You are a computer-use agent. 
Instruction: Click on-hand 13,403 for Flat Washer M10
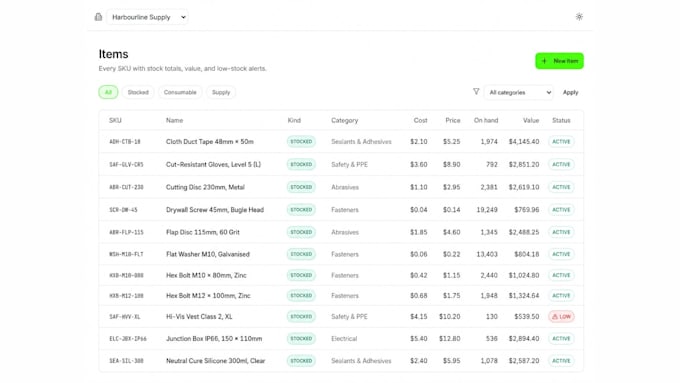click(x=487, y=254)
